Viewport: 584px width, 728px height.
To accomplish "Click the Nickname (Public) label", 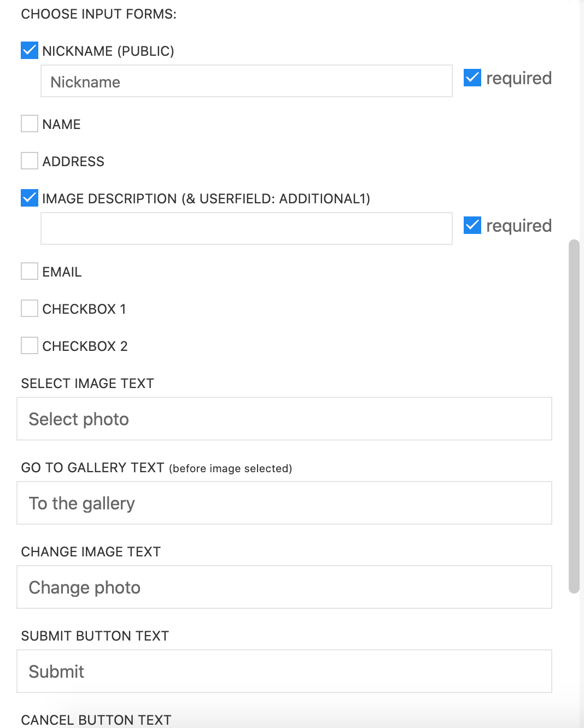I will click(x=108, y=51).
